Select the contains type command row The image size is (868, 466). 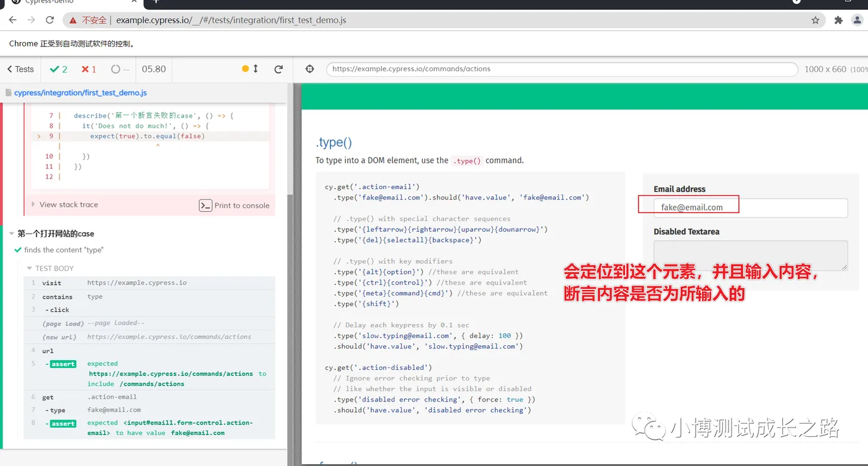(149, 297)
